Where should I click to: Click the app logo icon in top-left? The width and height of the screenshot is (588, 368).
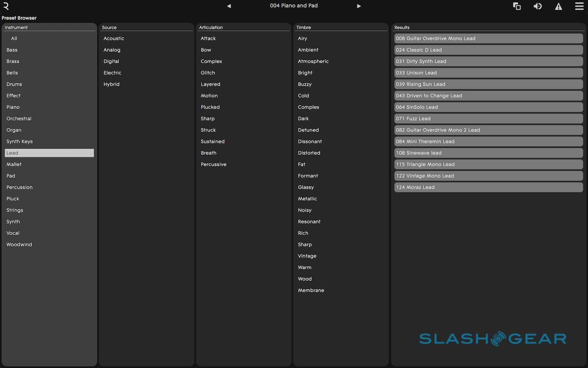pyautogui.click(x=6, y=6)
